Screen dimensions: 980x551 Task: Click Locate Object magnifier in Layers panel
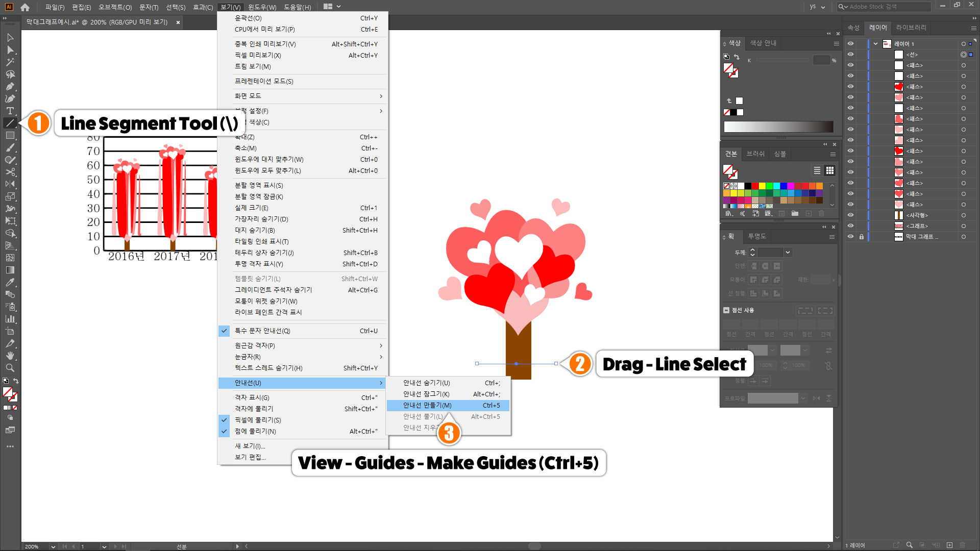click(x=909, y=545)
